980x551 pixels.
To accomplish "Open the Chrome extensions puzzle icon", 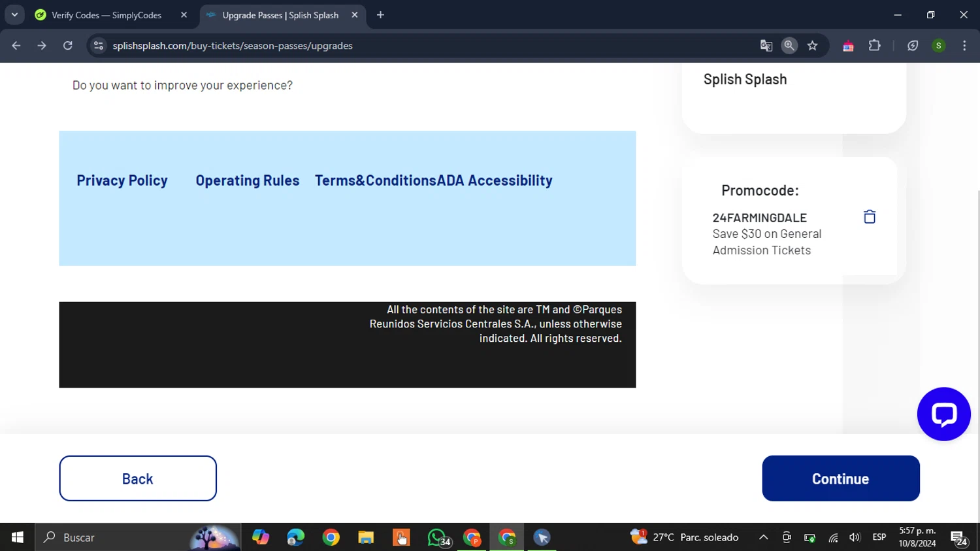I will 874,46.
